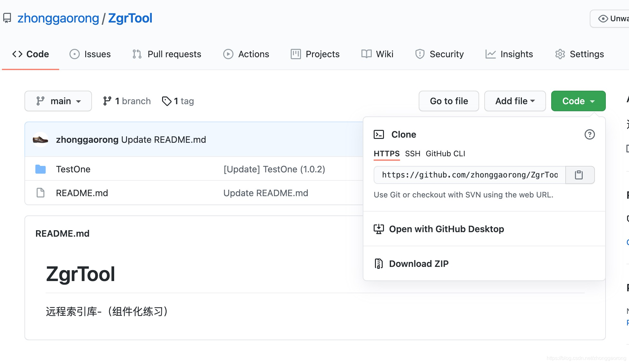Click the TestOne folder icon
The height and width of the screenshot is (364, 629).
(x=41, y=169)
